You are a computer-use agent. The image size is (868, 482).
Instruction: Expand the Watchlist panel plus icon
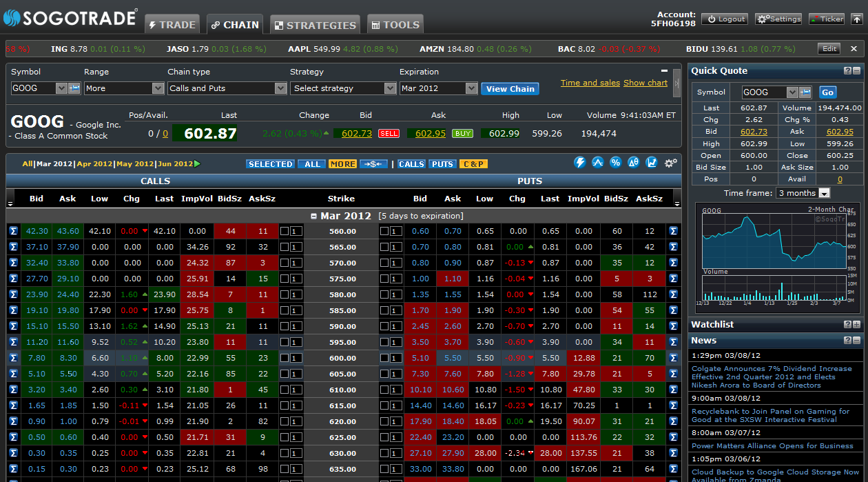(x=856, y=325)
